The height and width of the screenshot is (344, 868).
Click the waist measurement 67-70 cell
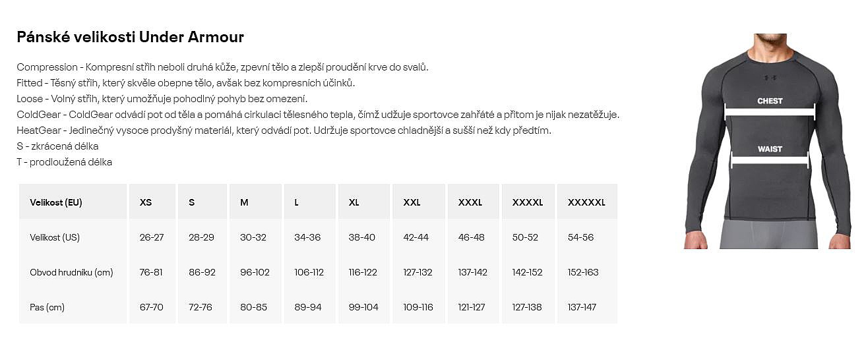tap(151, 307)
